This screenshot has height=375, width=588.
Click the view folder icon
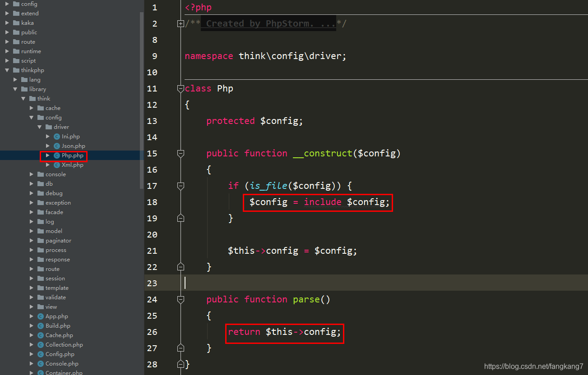pos(40,307)
